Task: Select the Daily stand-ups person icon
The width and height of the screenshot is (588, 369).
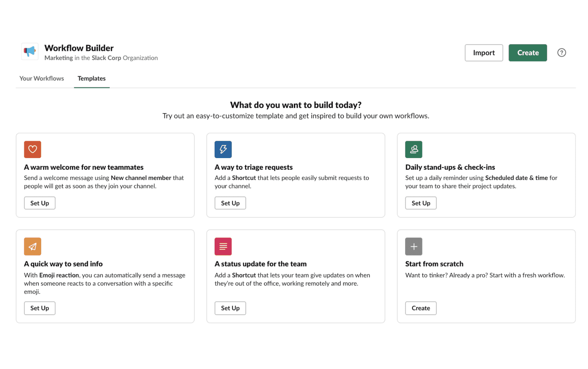Action: point(414,149)
